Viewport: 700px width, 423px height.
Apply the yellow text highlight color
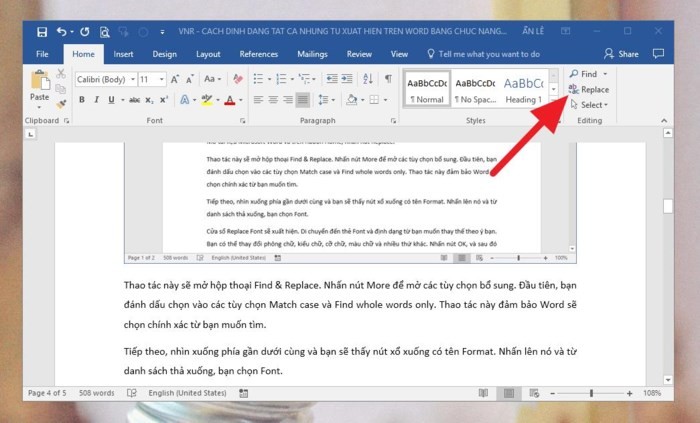[206, 100]
